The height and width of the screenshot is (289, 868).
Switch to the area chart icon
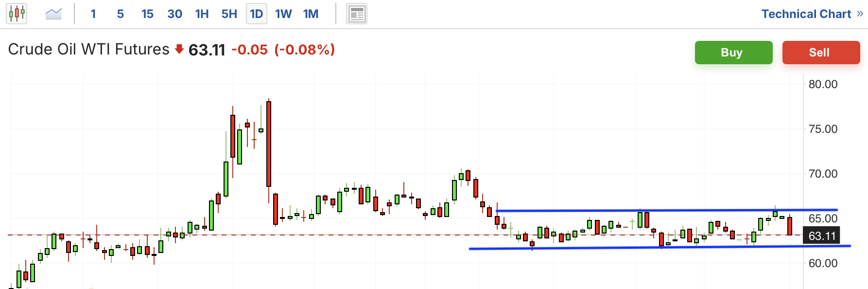tap(53, 14)
